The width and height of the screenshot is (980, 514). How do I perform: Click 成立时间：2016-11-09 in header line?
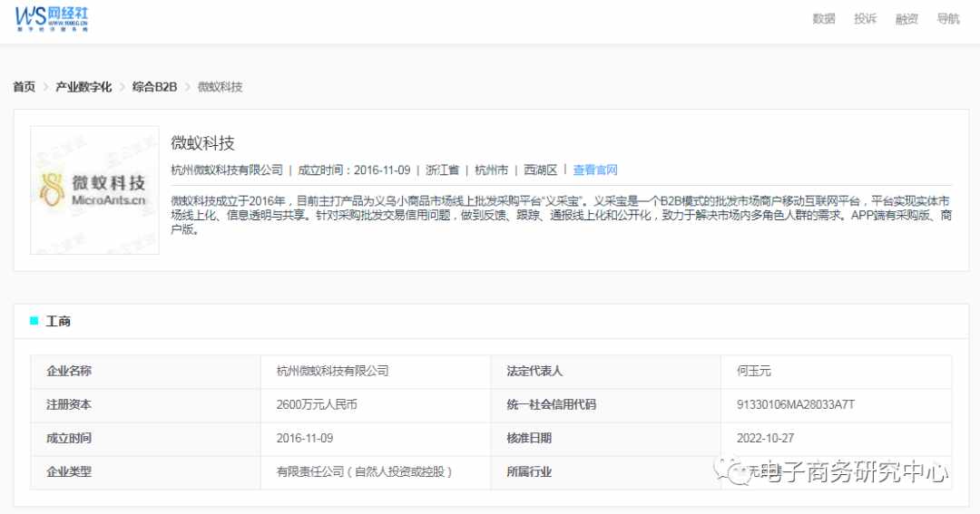[x=354, y=170]
